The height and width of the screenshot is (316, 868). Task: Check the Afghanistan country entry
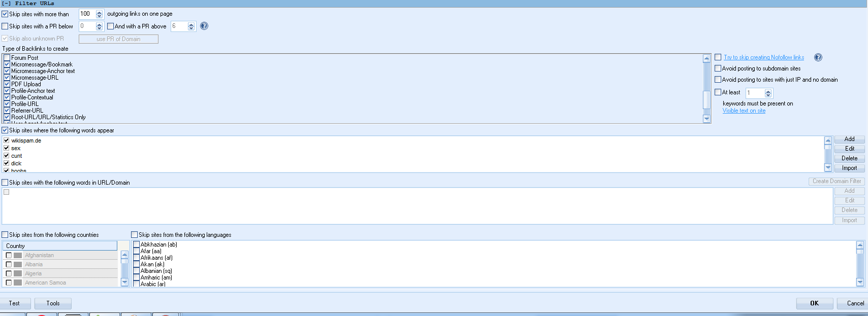point(9,255)
